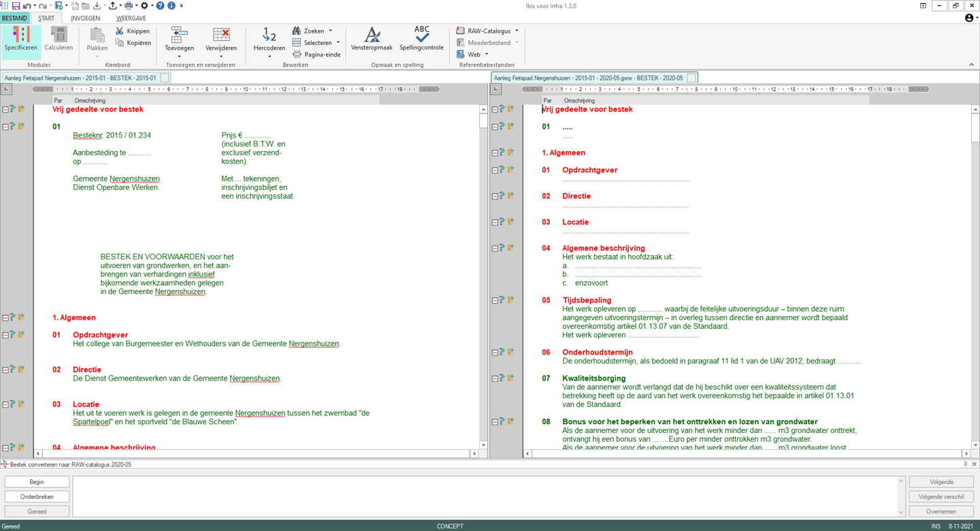Image resolution: width=980 pixels, height=531 pixels.
Task: Switch to the START ribbon tab
Action: 46,18
